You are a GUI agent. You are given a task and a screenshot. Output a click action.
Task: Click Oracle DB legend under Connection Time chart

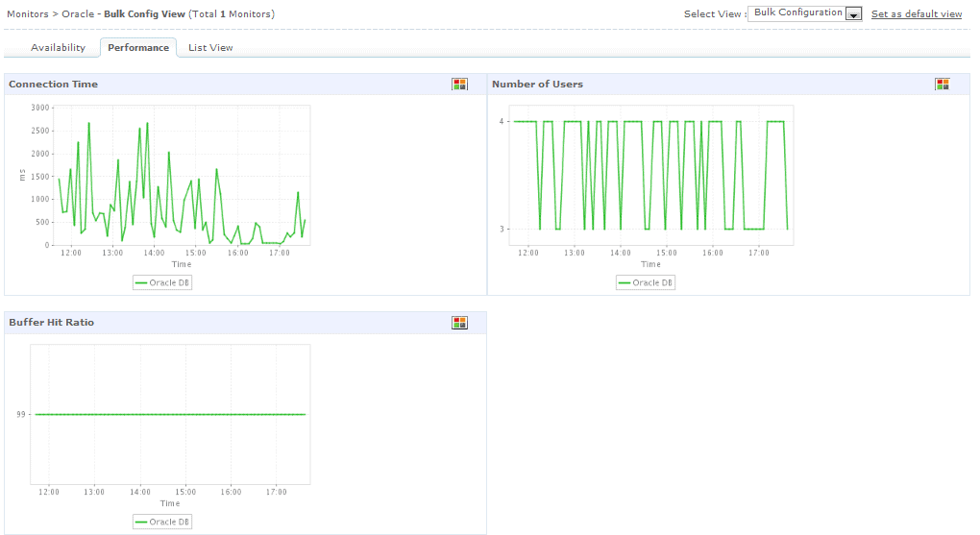pos(162,282)
